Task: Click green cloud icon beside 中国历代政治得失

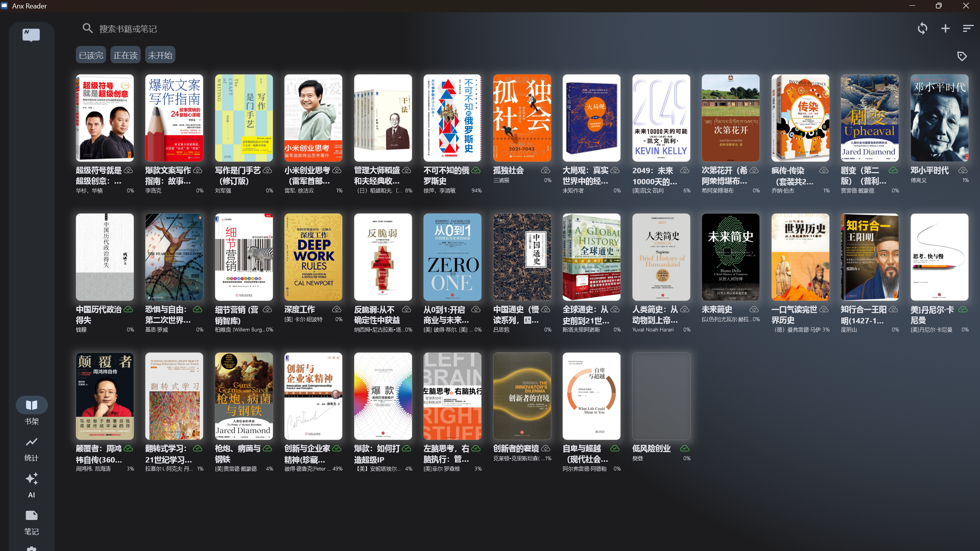Action: [x=128, y=309]
